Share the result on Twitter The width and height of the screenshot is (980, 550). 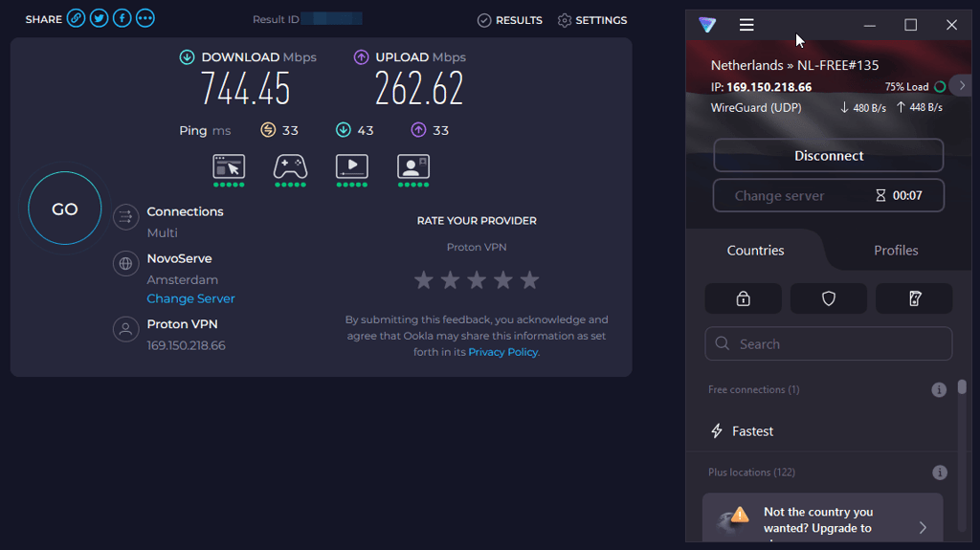pyautogui.click(x=99, y=19)
